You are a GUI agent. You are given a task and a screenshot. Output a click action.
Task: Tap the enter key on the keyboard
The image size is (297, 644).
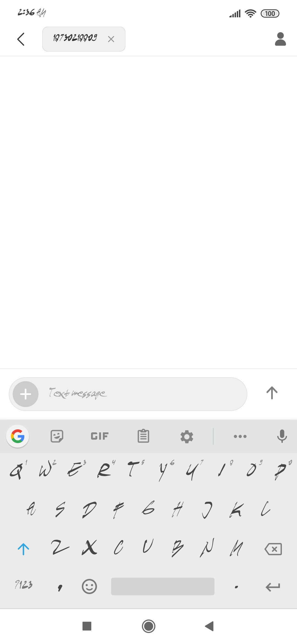pos(273,587)
